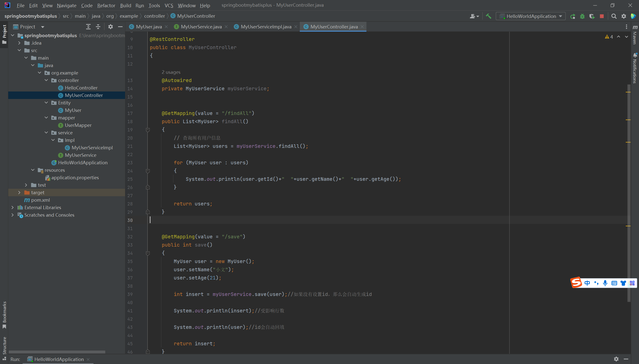Open Search Everywhere with the magnifier icon

pyautogui.click(x=614, y=16)
